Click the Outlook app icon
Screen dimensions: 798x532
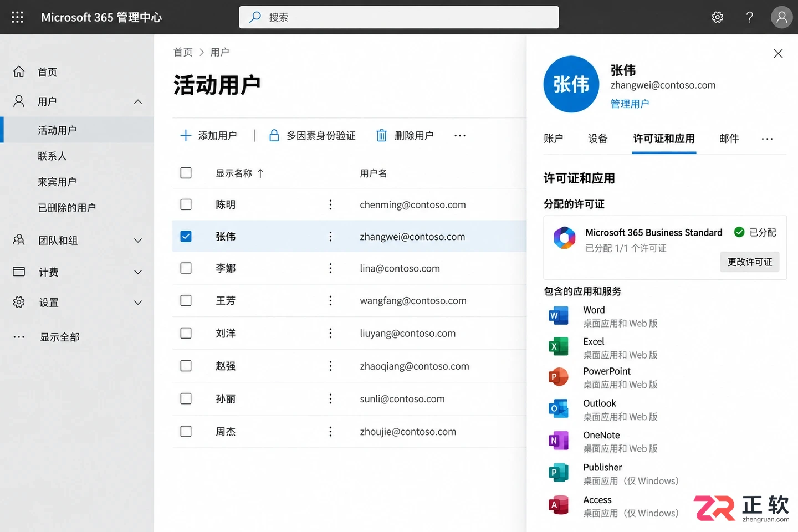(x=559, y=409)
